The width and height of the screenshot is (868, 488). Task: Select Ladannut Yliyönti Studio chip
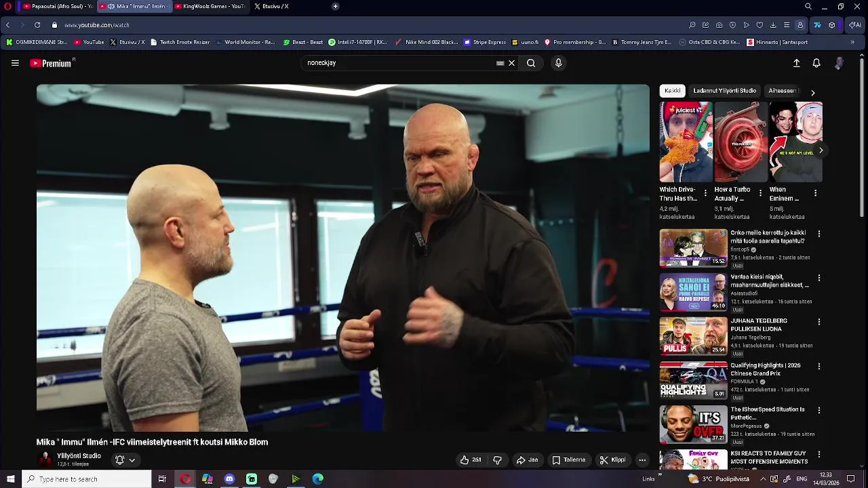point(724,91)
